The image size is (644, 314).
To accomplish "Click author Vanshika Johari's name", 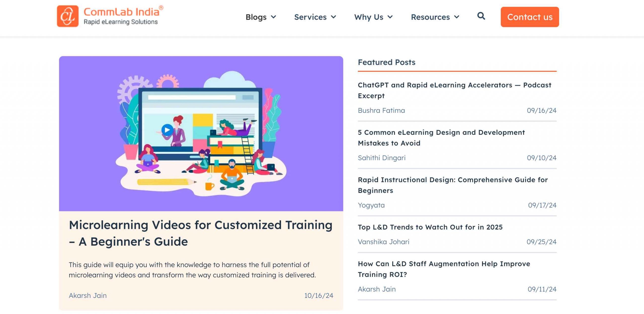I will click(383, 242).
